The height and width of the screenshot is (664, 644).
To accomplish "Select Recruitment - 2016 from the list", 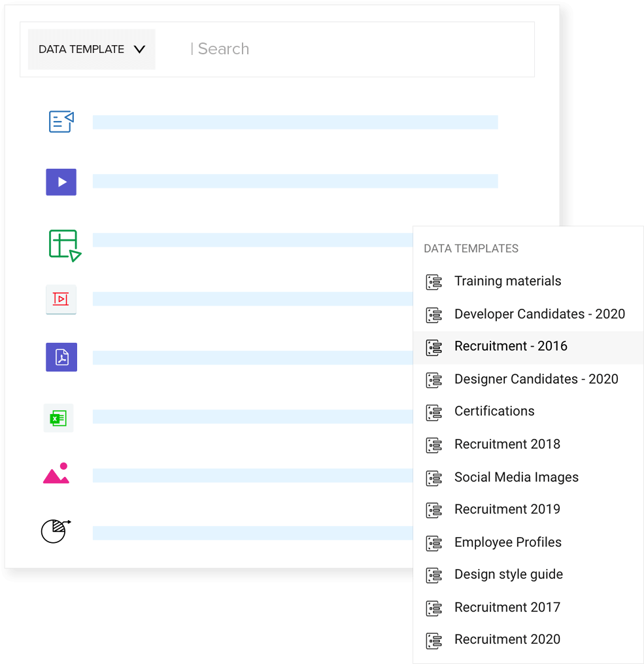I will coord(511,346).
